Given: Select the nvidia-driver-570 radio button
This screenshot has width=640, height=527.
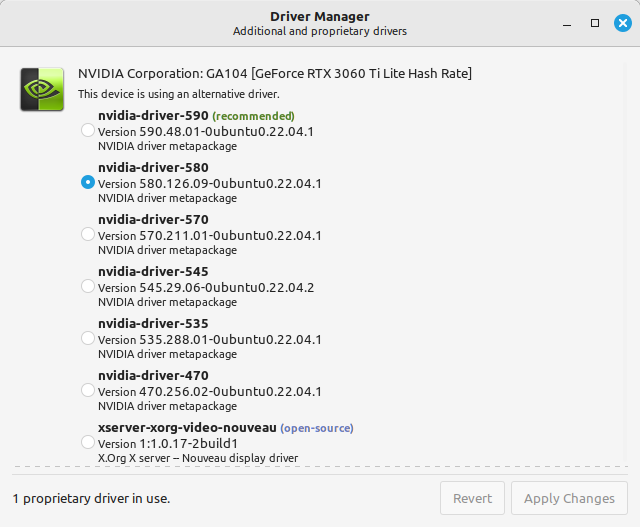Looking at the screenshot, I should (88, 234).
